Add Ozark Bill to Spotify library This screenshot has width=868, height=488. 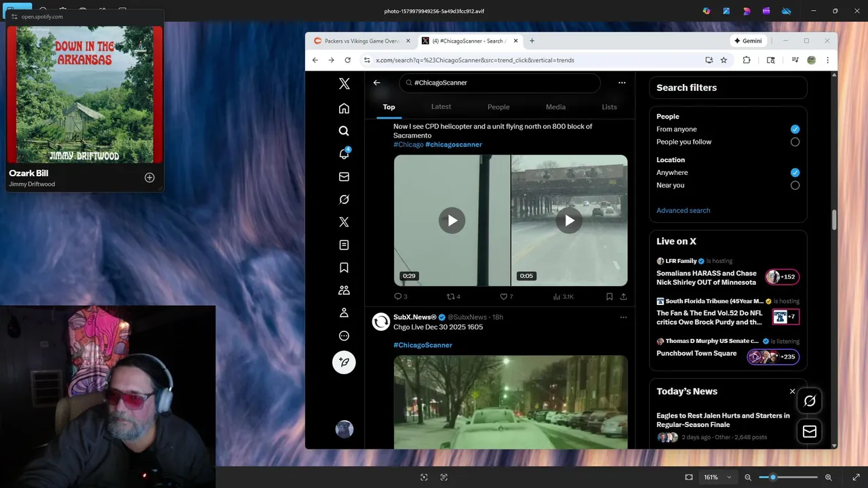point(149,178)
